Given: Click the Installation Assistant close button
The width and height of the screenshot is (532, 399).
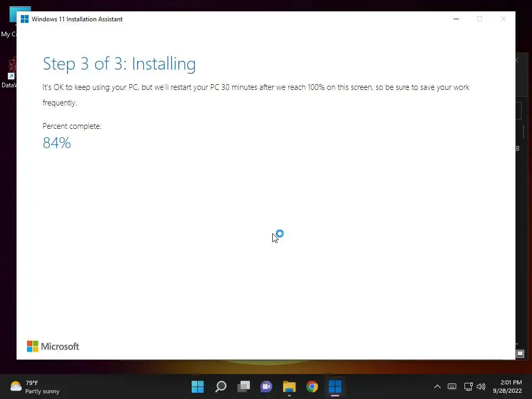Looking at the screenshot, I should (503, 19).
